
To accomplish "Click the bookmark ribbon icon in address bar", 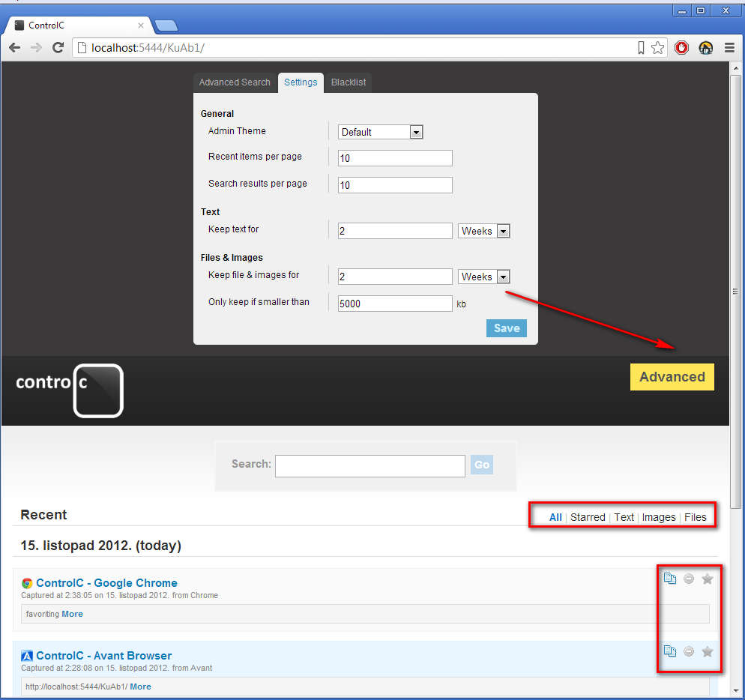I will pyautogui.click(x=641, y=47).
